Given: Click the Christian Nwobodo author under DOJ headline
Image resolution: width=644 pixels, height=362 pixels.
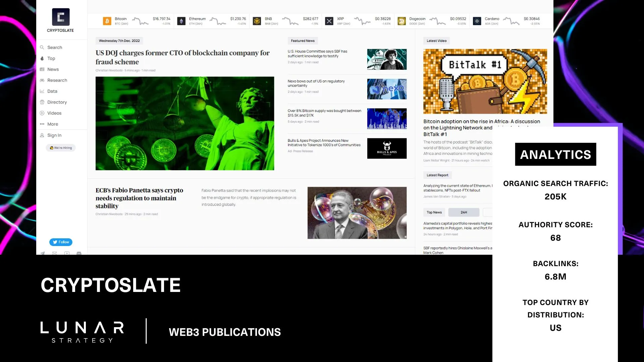Looking at the screenshot, I should point(109,70).
